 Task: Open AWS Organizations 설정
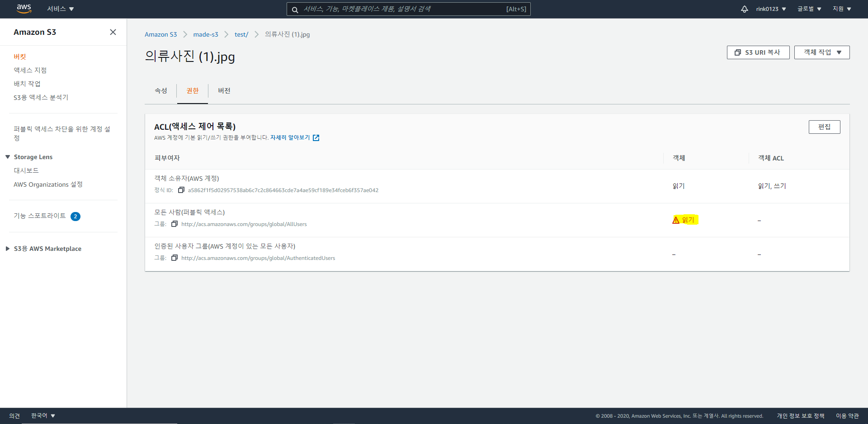pyautogui.click(x=48, y=184)
